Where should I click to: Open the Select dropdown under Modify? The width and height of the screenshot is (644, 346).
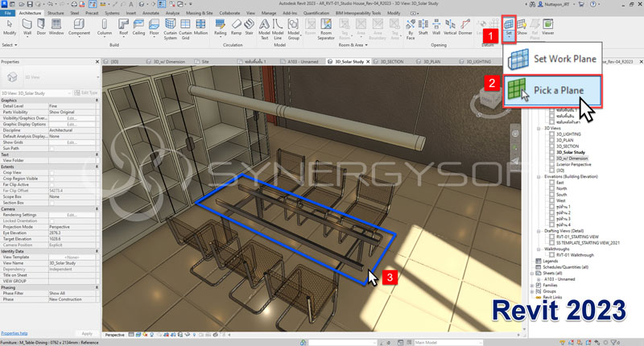[x=10, y=45]
